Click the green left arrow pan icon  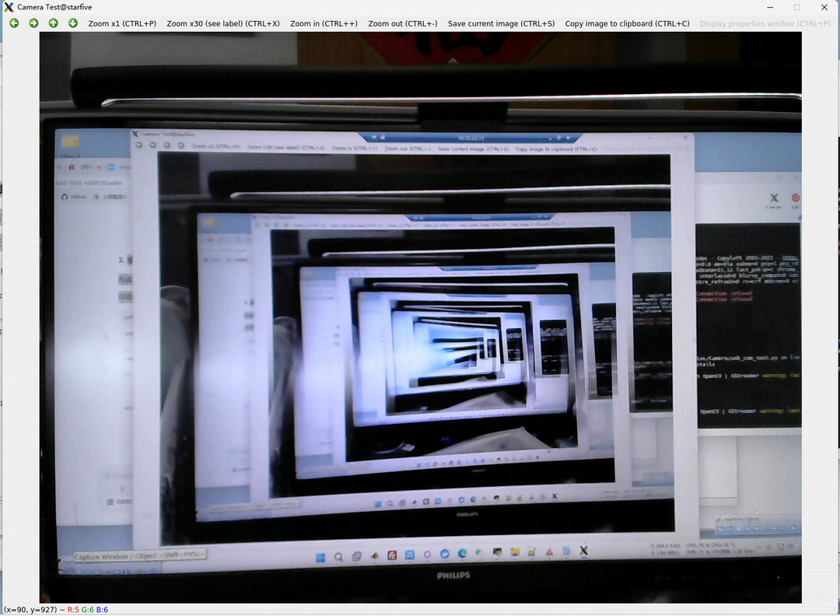tap(14, 23)
